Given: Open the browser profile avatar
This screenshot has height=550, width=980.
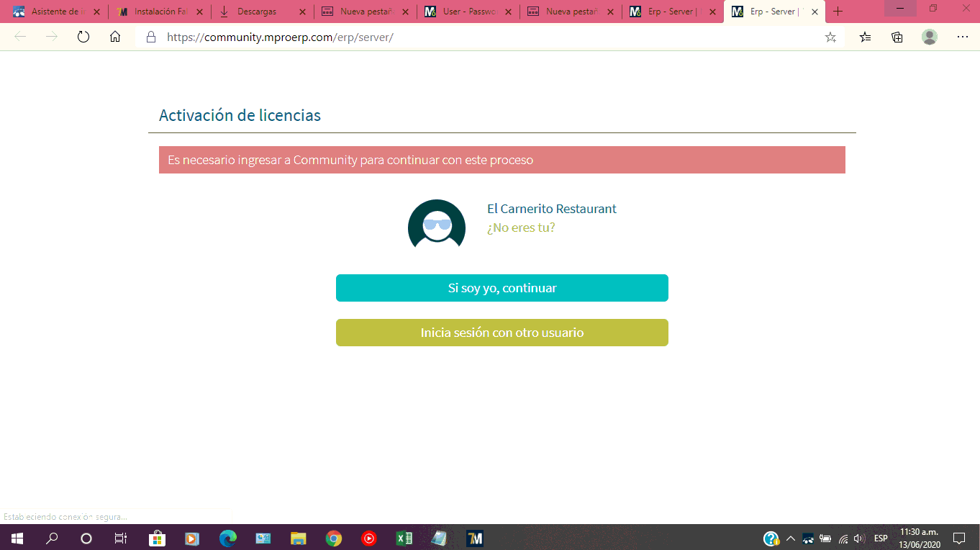Looking at the screenshot, I should [x=930, y=37].
